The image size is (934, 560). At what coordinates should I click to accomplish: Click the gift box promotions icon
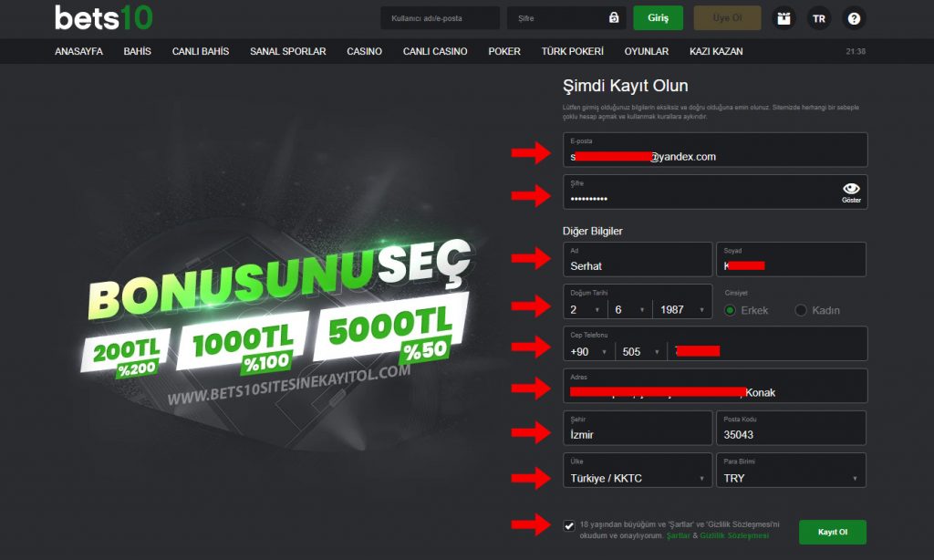tap(784, 18)
